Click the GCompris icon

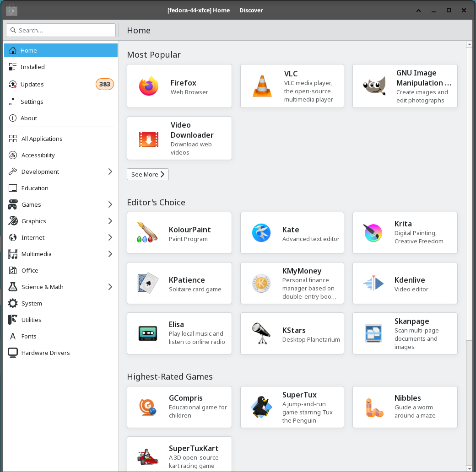[x=148, y=407]
